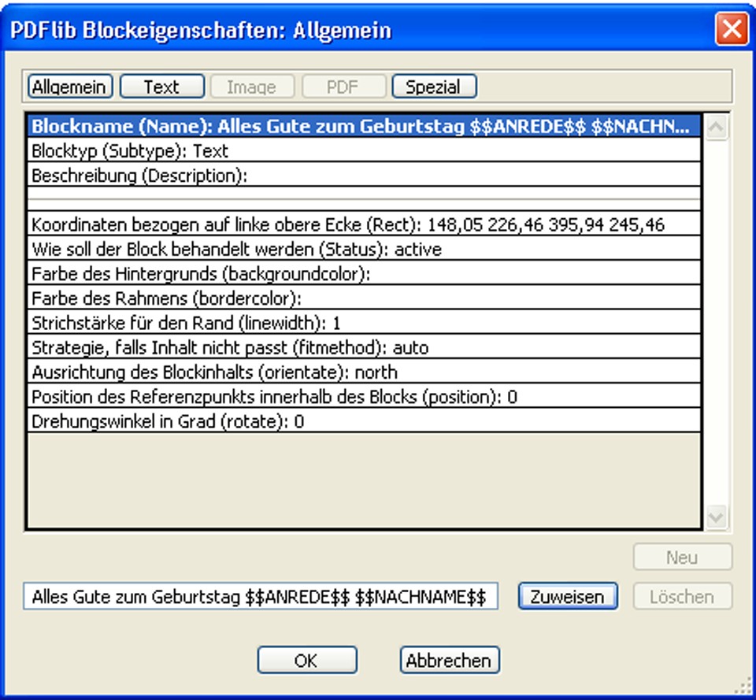Close the Blockeigenschaften dialog with X

tap(732, 29)
